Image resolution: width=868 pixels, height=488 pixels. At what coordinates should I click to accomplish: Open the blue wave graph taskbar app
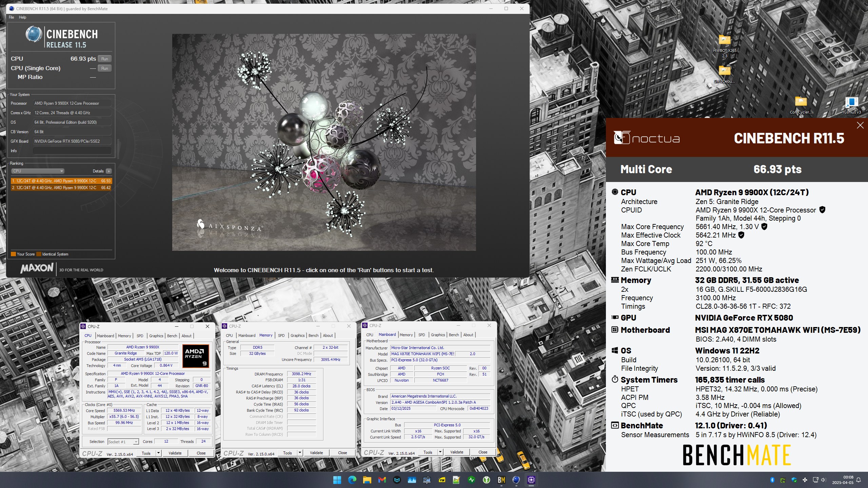(412, 480)
